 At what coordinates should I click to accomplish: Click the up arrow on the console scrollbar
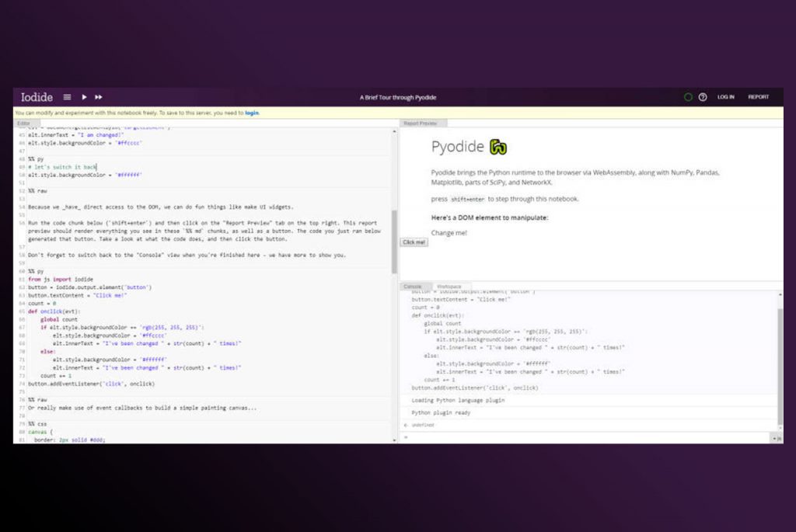[780, 293]
